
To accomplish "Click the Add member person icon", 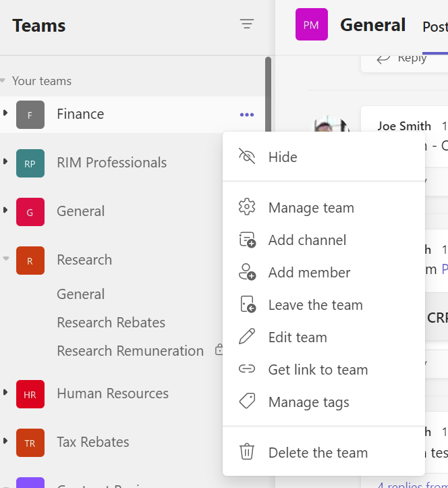I will pos(248,272).
